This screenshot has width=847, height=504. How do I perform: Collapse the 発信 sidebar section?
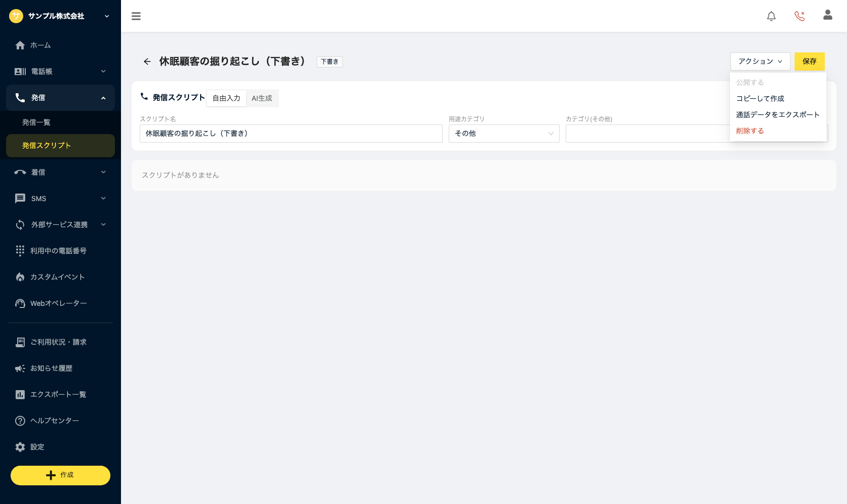tap(60, 98)
